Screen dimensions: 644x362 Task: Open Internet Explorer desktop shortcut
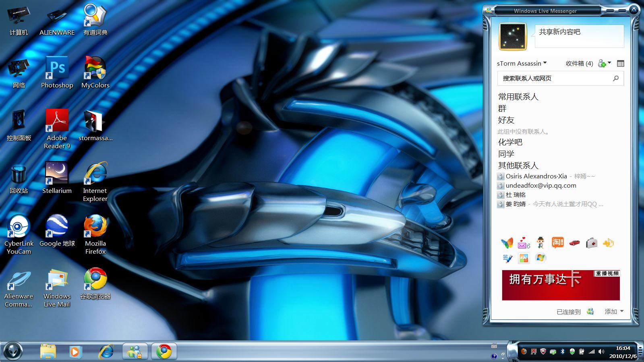coord(95,182)
